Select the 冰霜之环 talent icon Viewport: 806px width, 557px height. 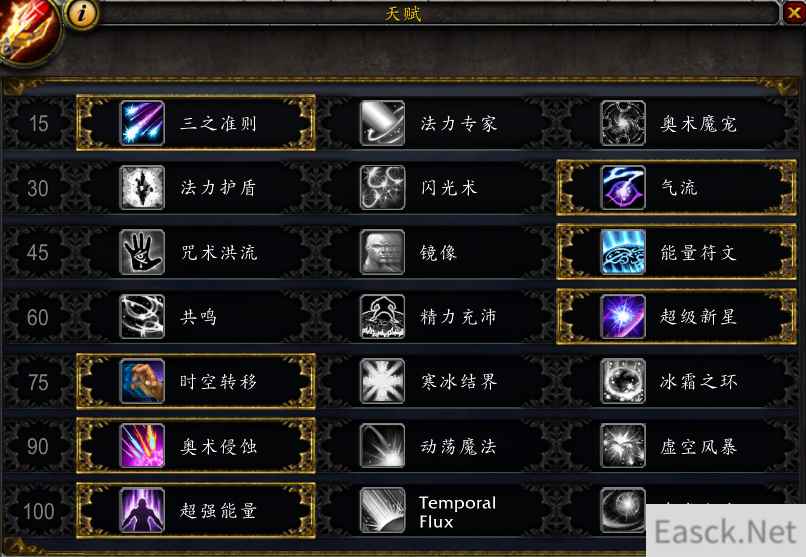[x=623, y=381]
